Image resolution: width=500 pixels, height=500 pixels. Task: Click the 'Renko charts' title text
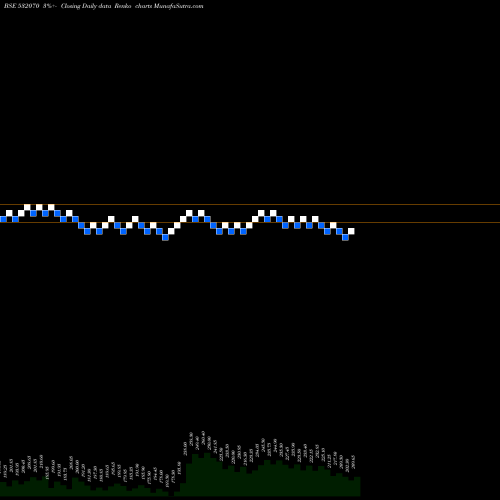[x=133, y=6]
